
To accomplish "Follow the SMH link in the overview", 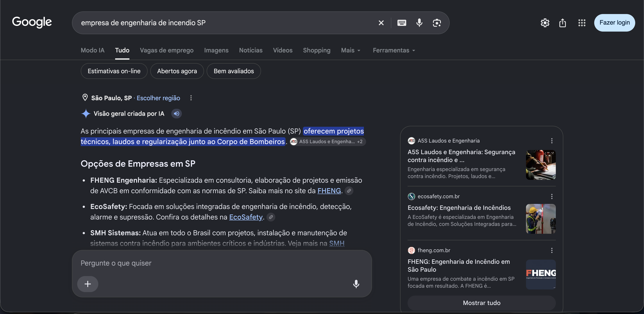I will coord(337,243).
